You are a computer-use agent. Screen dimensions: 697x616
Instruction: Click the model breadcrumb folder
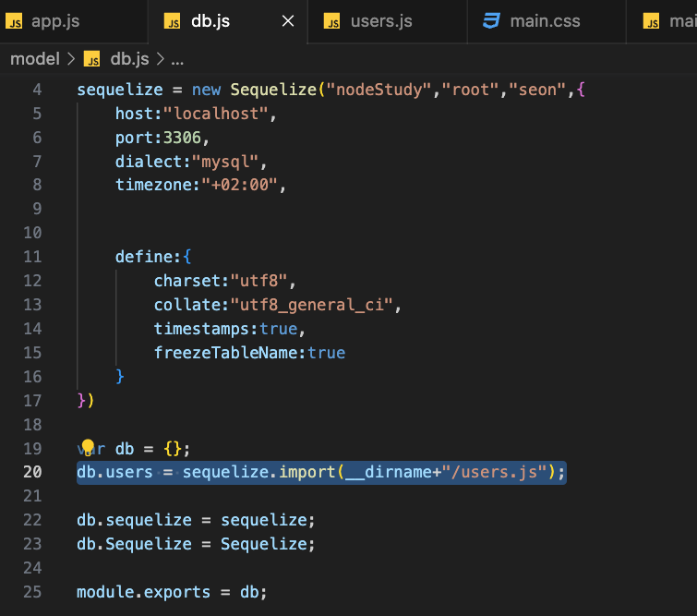point(35,59)
